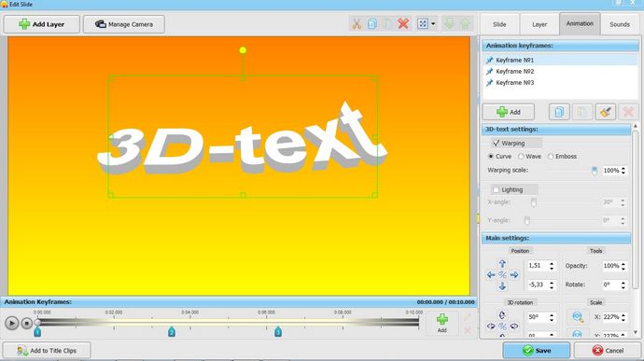
Task: Click the Cut scissors icon in toolbar
Action: [x=357, y=24]
